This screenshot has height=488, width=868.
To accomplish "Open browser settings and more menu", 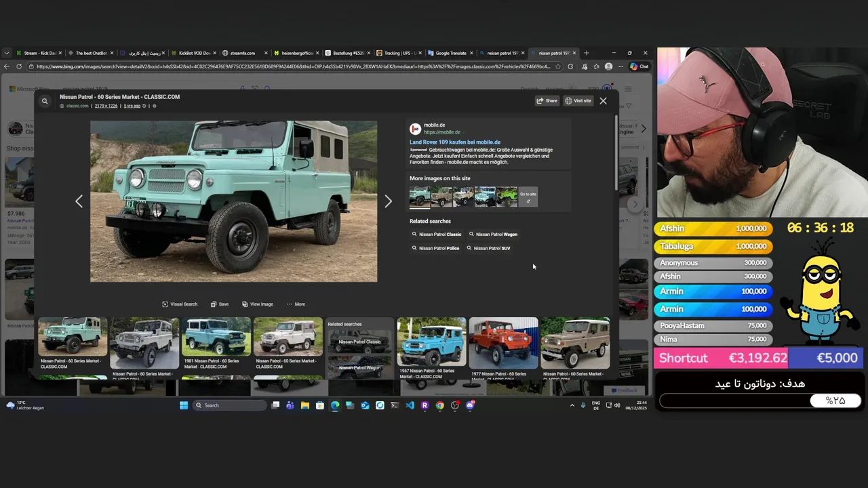I will [x=620, y=66].
